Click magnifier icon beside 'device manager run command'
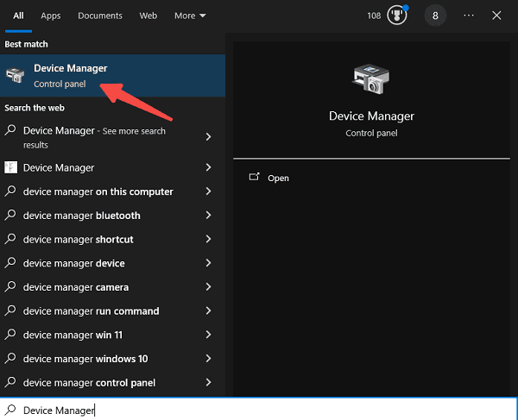518x420 pixels. click(10, 310)
